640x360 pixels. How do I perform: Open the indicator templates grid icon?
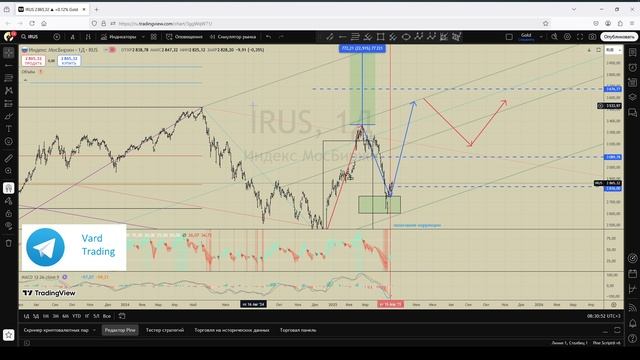pos(153,37)
